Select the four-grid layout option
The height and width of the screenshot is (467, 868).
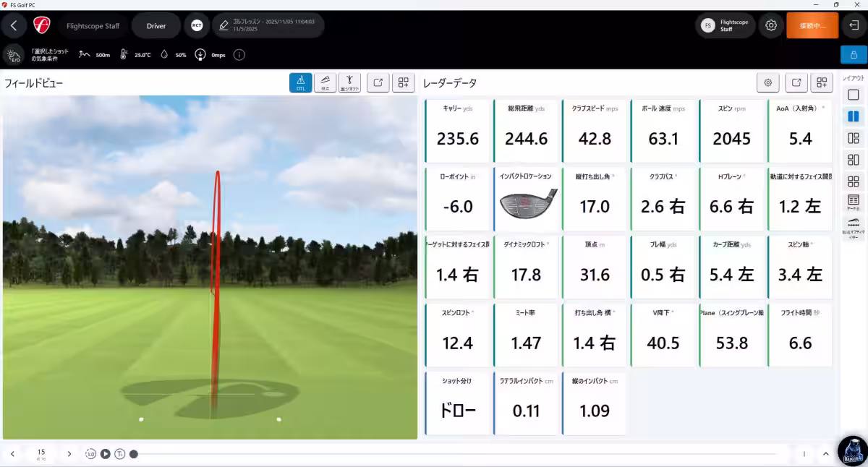coord(854,181)
